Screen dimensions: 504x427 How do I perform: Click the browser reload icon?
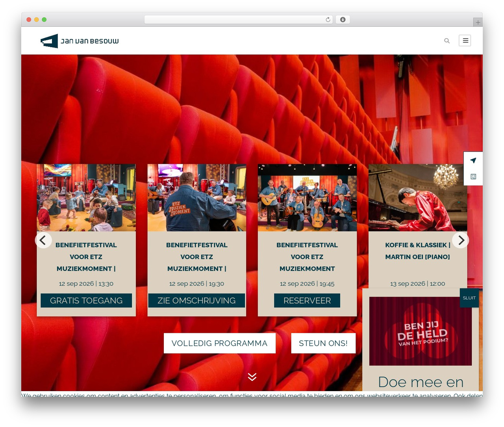pyautogui.click(x=328, y=20)
